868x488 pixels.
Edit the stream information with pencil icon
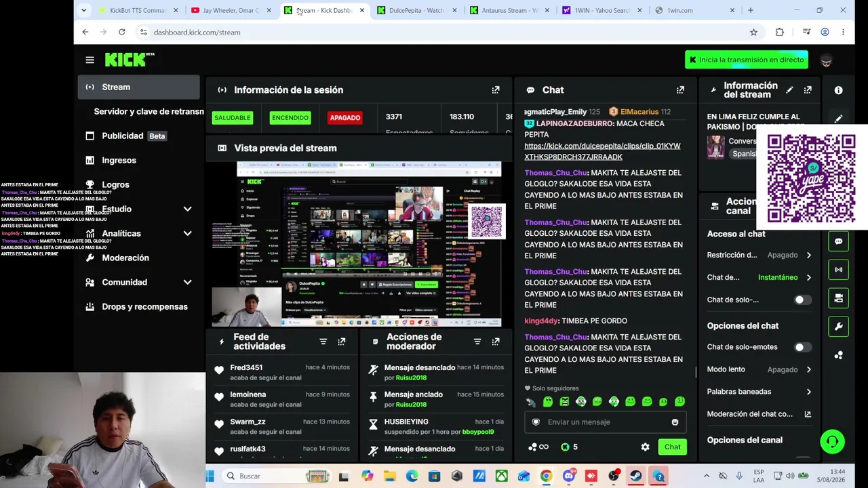pyautogui.click(x=789, y=89)
